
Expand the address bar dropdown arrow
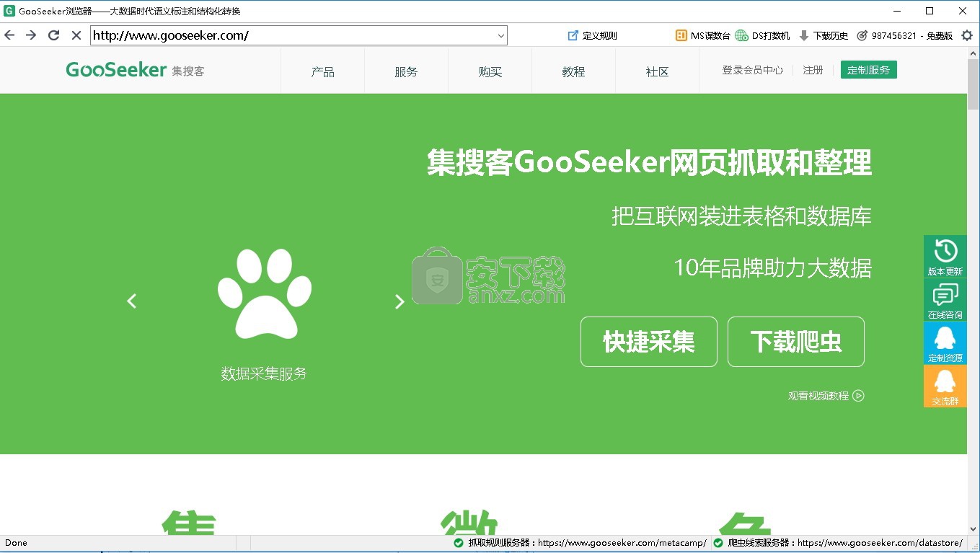(501, 35)
